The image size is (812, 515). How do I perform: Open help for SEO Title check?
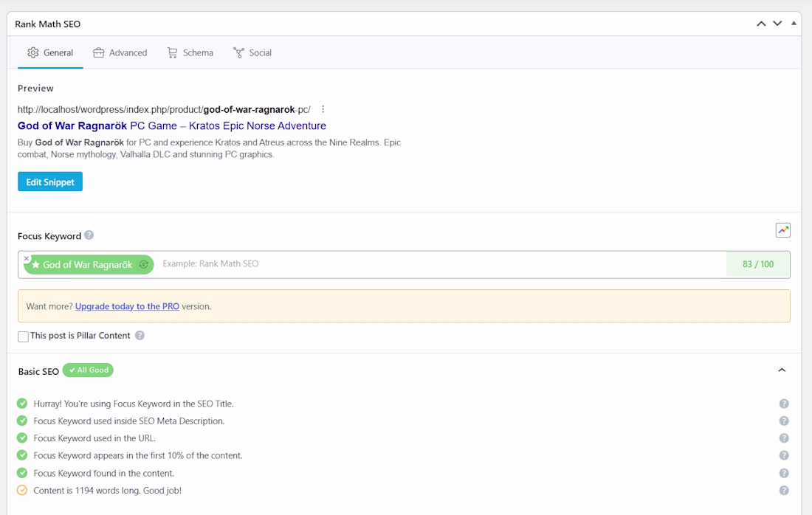pos(784,404)
